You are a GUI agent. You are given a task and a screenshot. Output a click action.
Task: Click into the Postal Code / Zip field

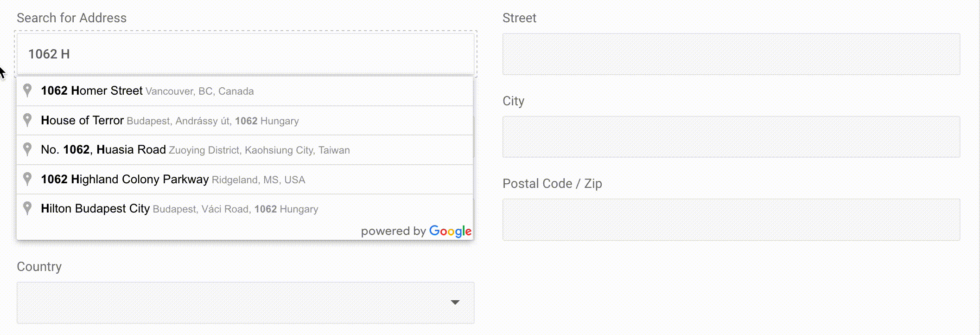[x=731, y=219]
